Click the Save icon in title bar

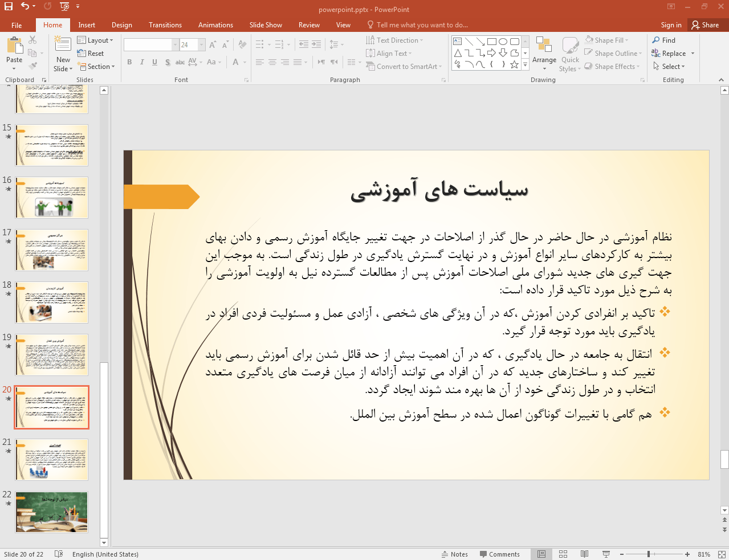point(9,6)
